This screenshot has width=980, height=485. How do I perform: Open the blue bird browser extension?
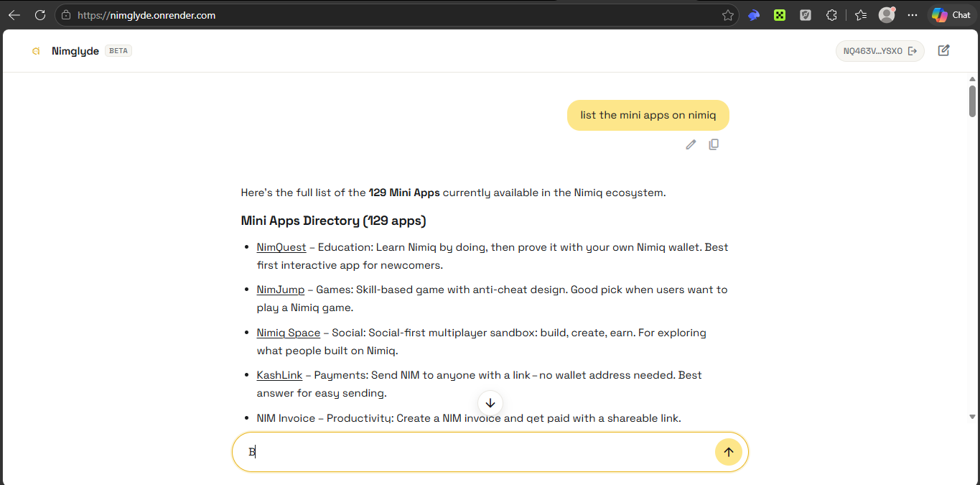point(754,15)
